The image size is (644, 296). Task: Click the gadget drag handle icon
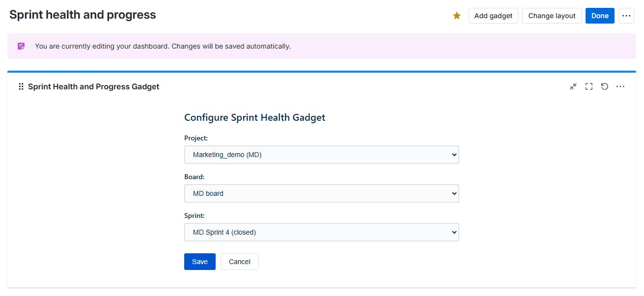click(x=21, y=86)
